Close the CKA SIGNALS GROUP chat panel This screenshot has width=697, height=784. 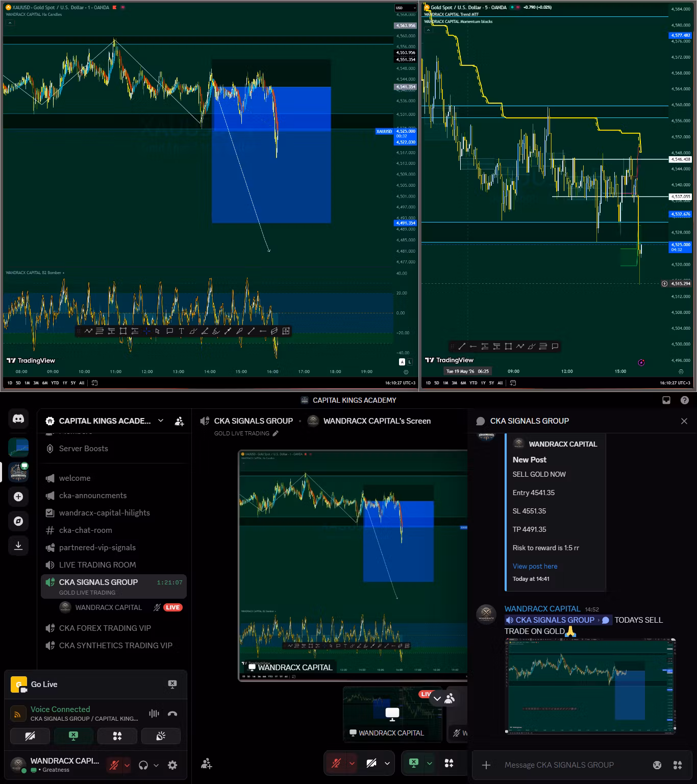[684, 421]
